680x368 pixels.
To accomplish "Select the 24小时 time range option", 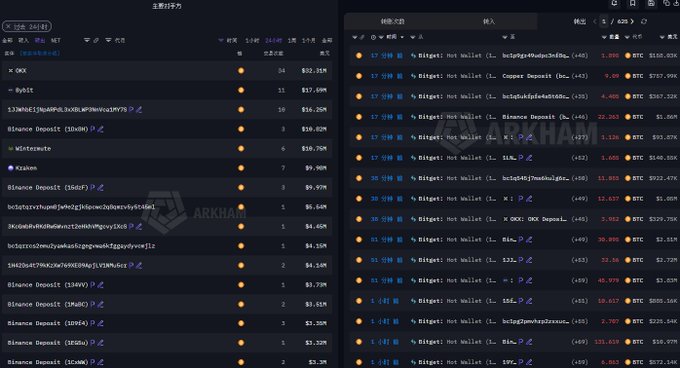I will click(x=273, y=40).
